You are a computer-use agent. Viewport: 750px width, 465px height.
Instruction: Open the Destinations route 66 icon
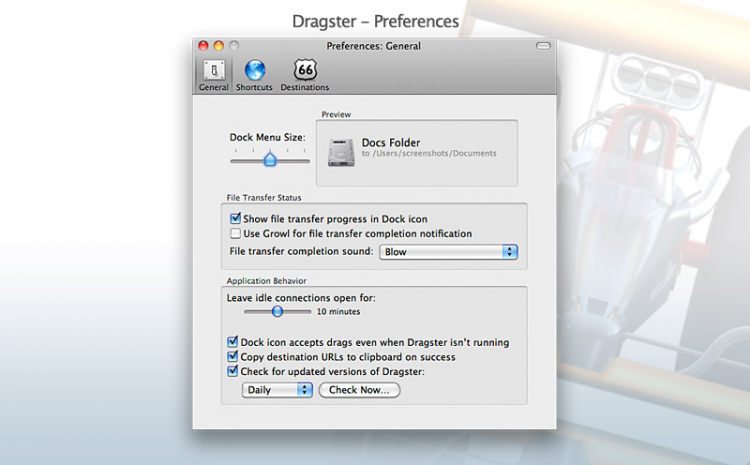[x=305, y=70]
